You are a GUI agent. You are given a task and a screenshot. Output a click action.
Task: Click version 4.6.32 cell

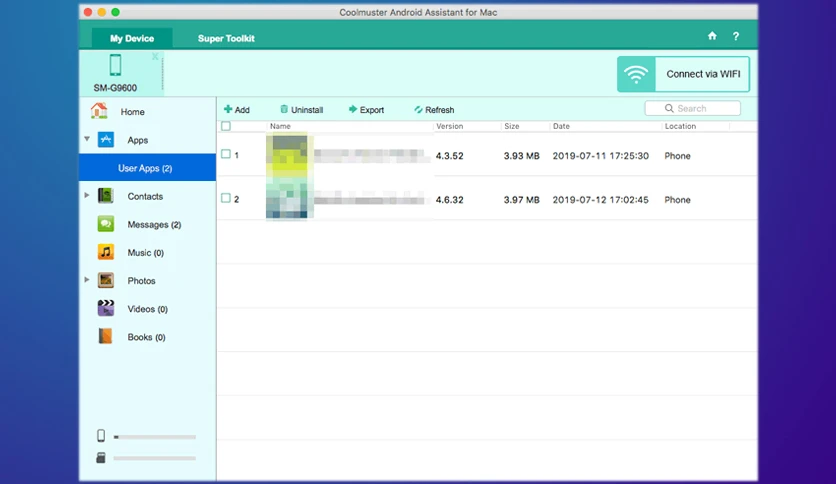(449, 200)
